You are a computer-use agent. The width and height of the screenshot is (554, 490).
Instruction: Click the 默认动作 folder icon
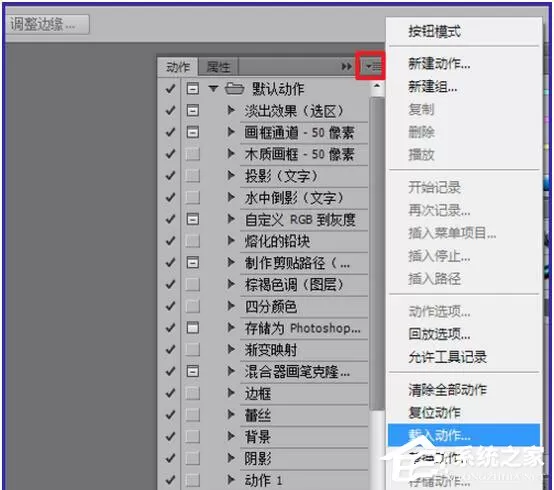(x=235, y=88)
